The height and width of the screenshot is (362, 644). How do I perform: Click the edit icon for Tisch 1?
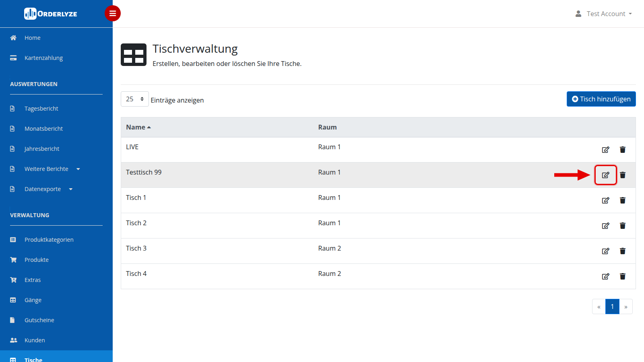point(605,200)
